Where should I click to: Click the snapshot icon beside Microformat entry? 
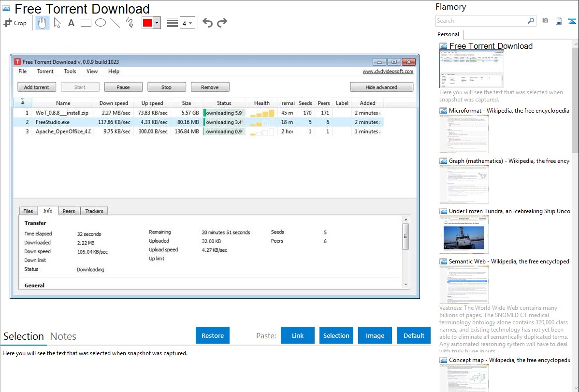pyautogui.click(x=443, y=111)
